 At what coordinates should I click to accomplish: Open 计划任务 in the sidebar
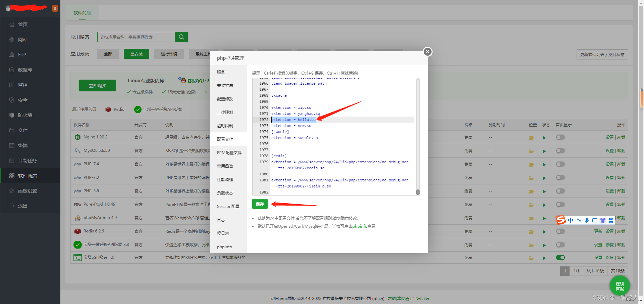(30, 161)
